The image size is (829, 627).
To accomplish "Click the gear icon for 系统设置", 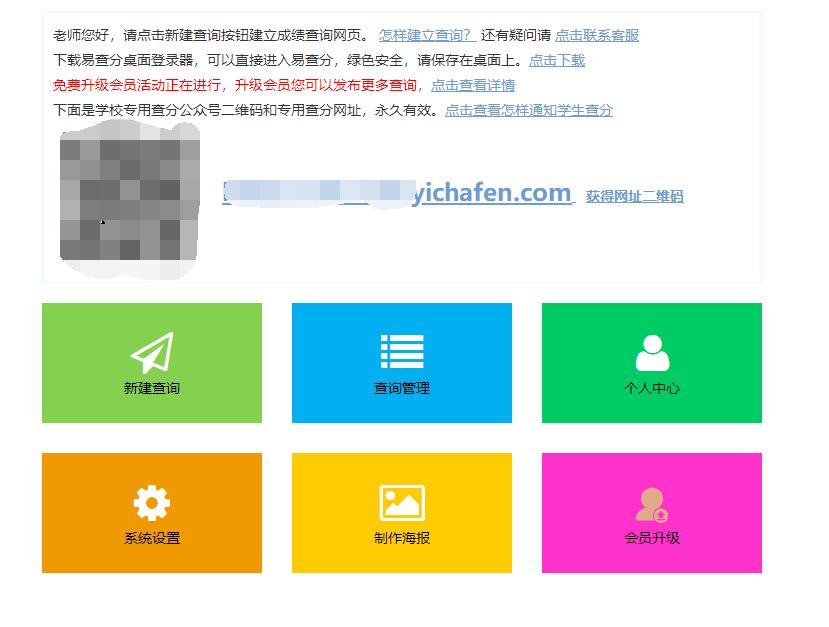I will pos(152,502).
